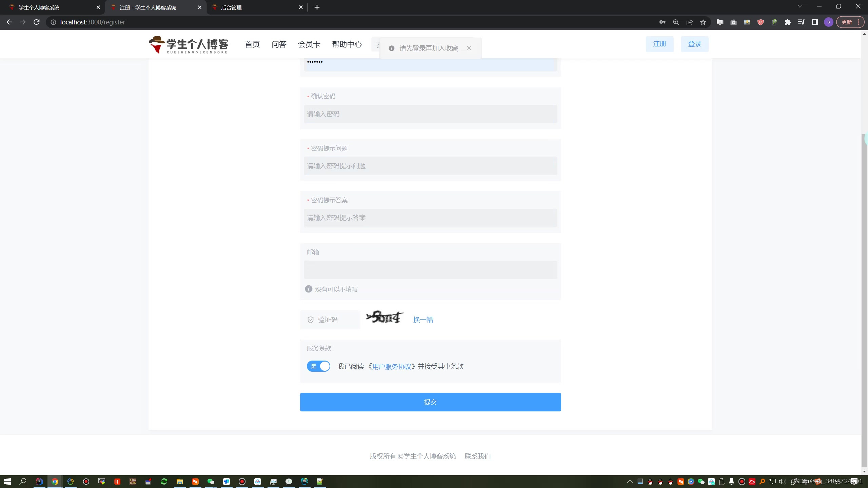The height and width of the screenshot is (488, 868).
Task: Click the blue 提交 submit button
Action: (430, 402)
